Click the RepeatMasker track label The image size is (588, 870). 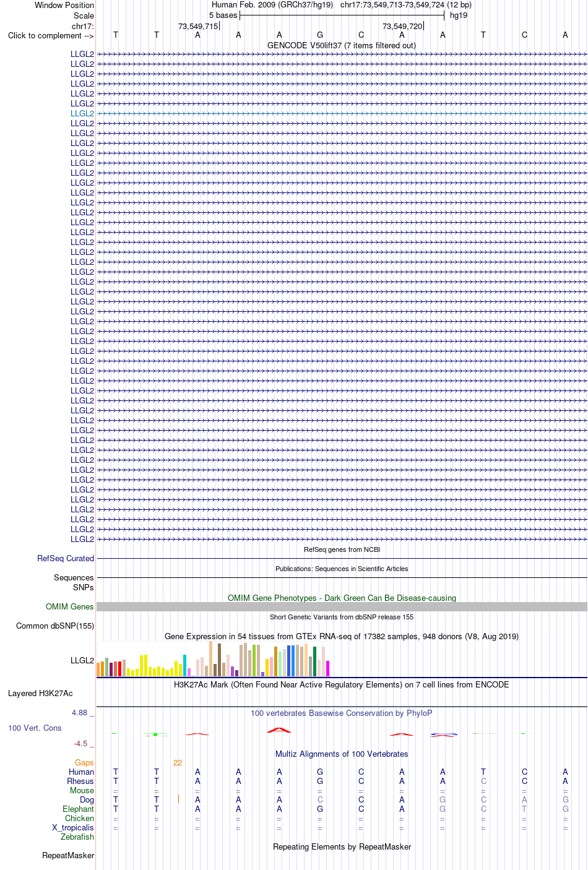tap(68, 855)
